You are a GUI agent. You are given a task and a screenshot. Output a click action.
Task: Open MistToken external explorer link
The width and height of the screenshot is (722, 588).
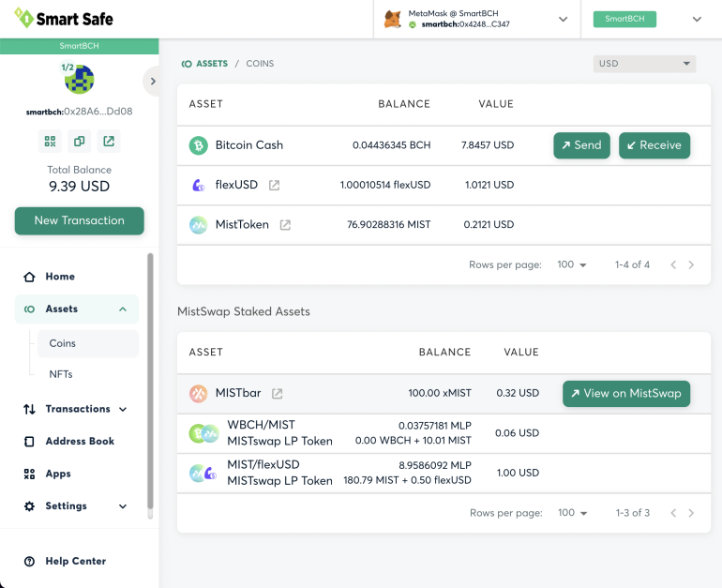285,225
